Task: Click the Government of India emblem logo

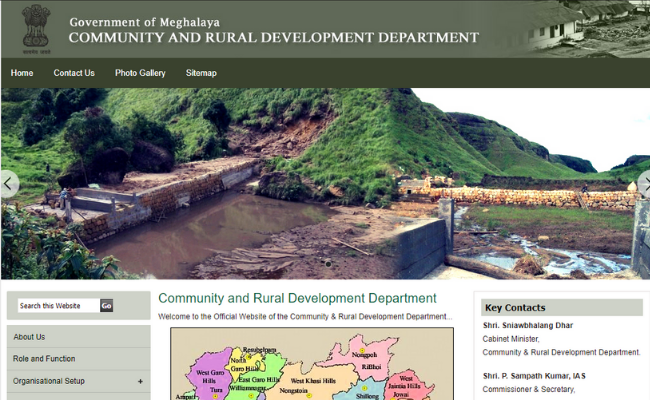Action: pyautogui.click(x=36, y=29)
